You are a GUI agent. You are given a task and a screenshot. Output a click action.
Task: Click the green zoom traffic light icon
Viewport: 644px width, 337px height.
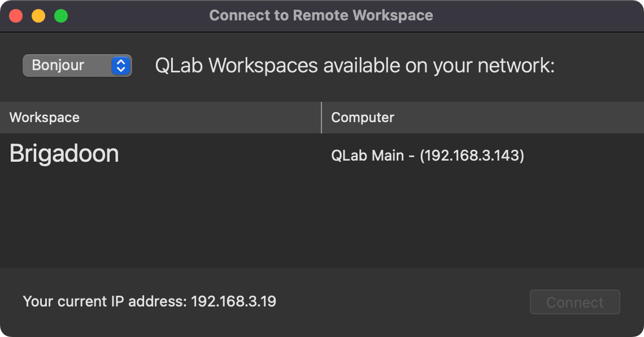60,16
